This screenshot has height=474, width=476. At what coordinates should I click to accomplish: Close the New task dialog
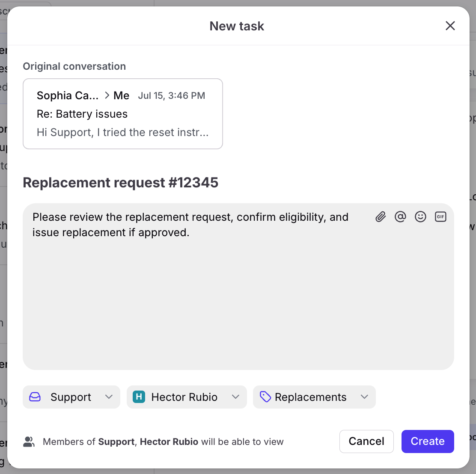click(450, 26)
